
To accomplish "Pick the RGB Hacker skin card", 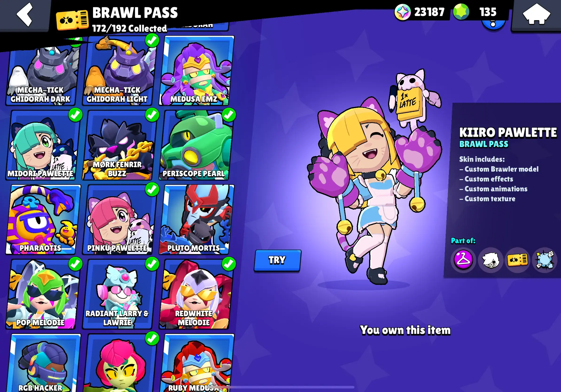I will click(x=43, y=363).
